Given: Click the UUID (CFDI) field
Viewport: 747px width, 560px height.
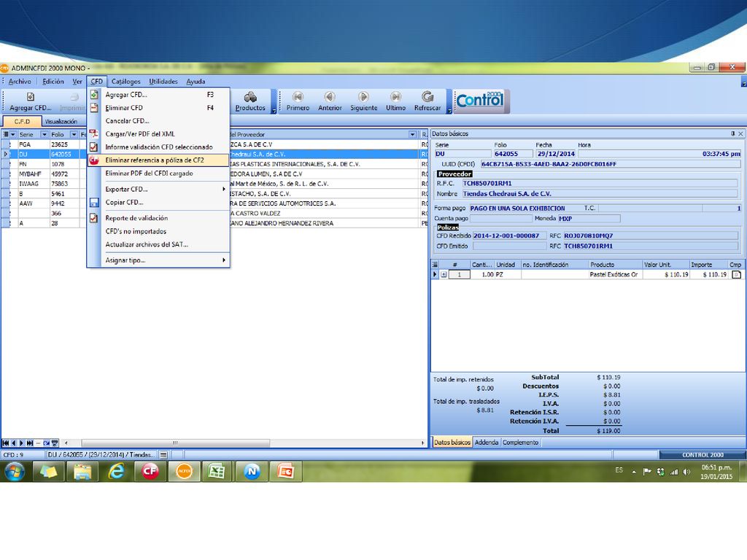Looking at the screenshot, I should coord(611,164).
